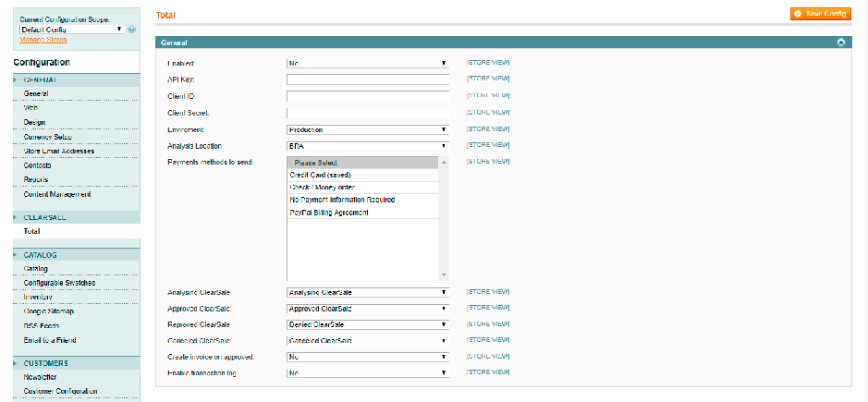Select PayPal Billing Agreement in the list
Screen dimensions: 868x402
coord(329,213)
